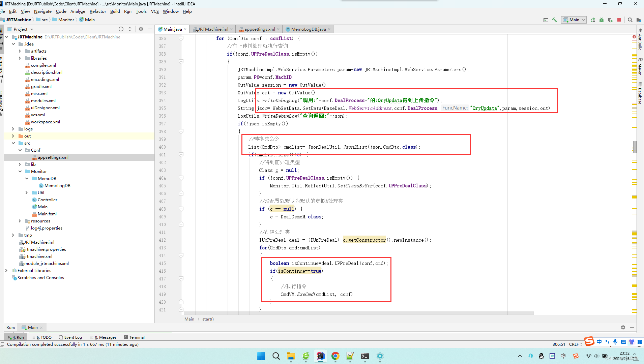This screenshot has width=644, height=364.
Task: Open the Event Log tool window
Action: pos(70,337)
